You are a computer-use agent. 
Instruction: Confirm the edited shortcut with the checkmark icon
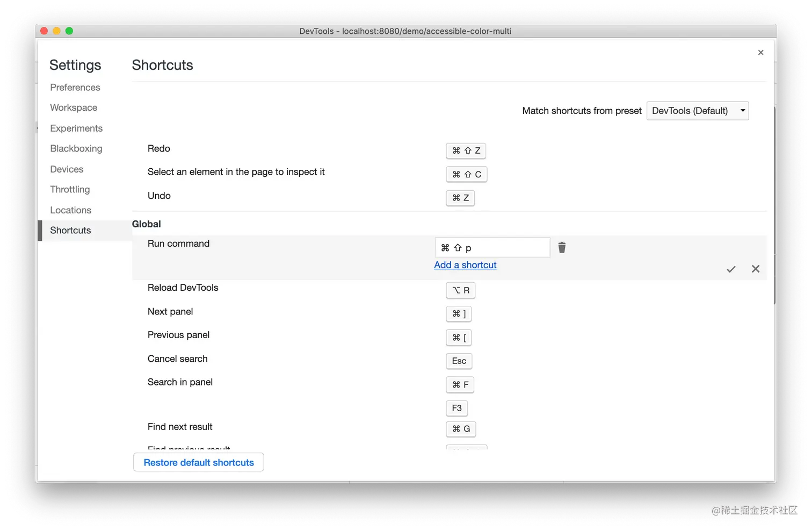point(731,269)
